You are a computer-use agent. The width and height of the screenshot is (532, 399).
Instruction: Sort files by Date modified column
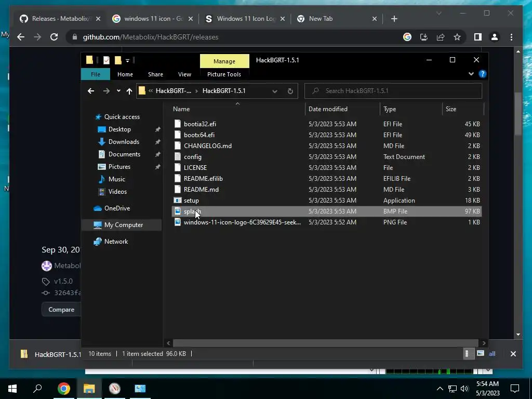pos(328,109)
